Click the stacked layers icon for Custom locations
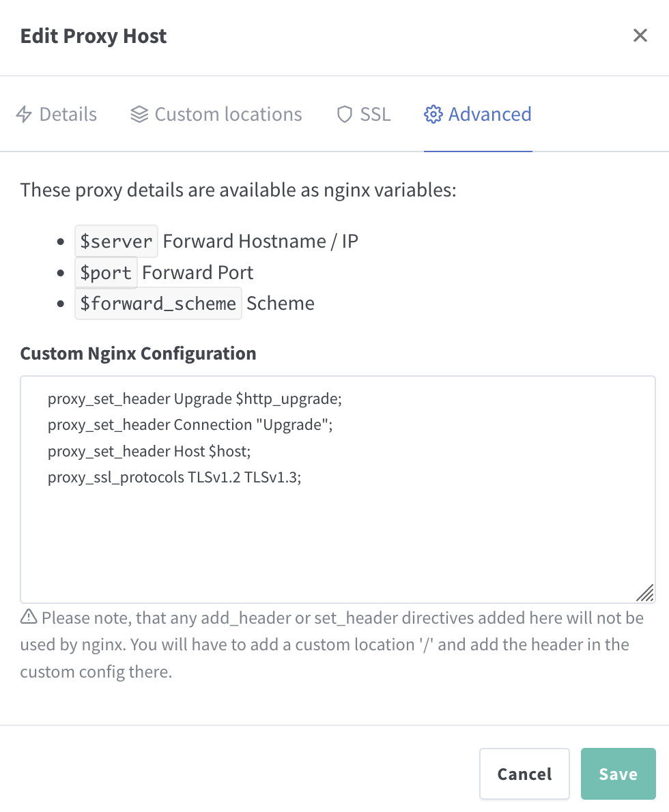This screenshot has height=812, width=669. [x=139, y=114]
